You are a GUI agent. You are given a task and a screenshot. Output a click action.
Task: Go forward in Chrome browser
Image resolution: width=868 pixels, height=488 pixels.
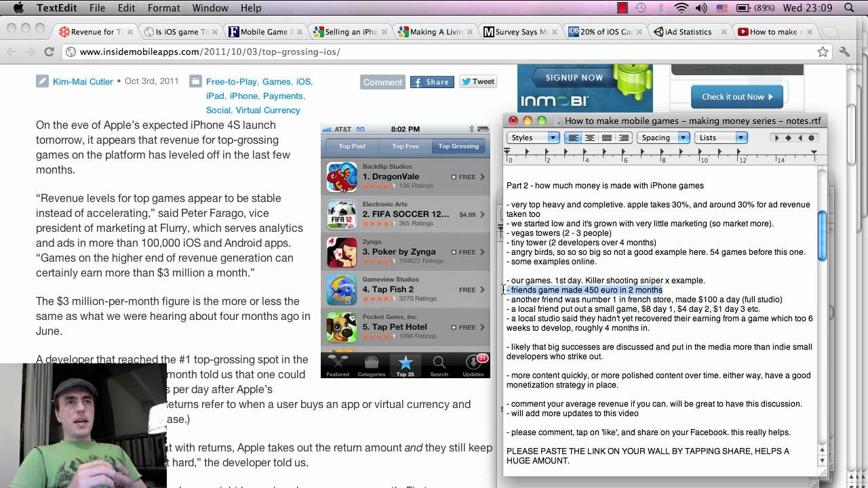(x=30, y=52)
